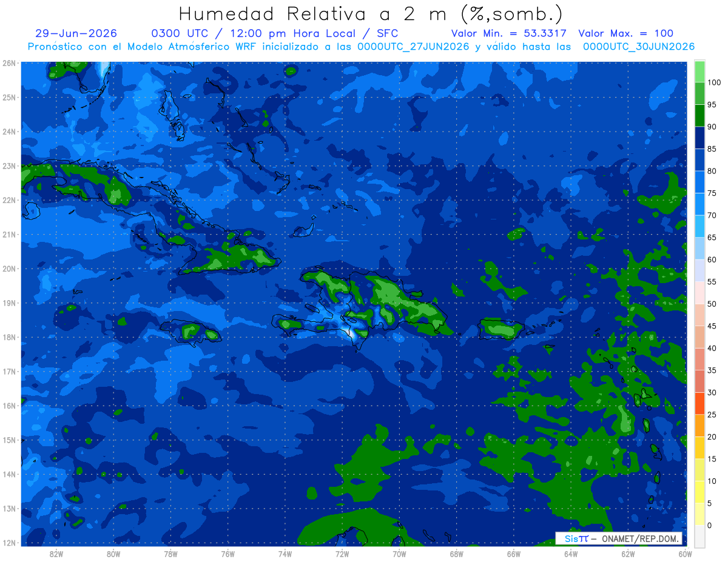Pick the orange-red swatch between 25 and 30

699,403
